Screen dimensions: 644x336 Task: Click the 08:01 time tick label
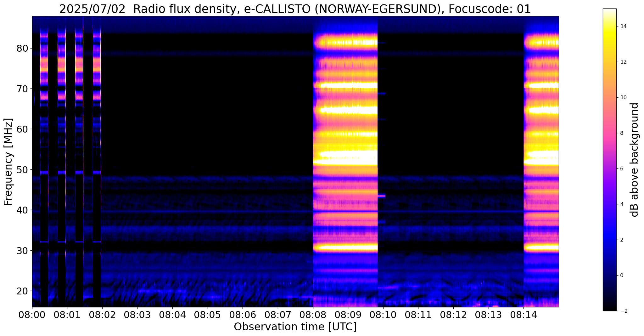[x=67, y=314]
